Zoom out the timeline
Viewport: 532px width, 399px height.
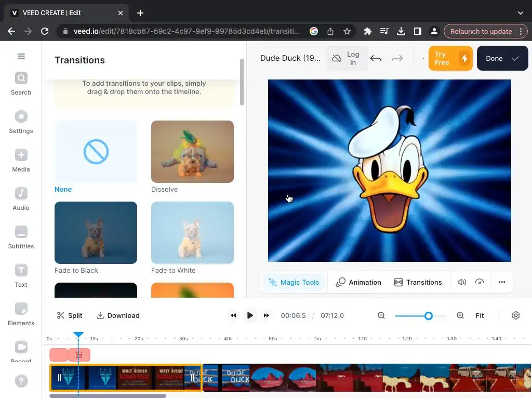point(381,315)
